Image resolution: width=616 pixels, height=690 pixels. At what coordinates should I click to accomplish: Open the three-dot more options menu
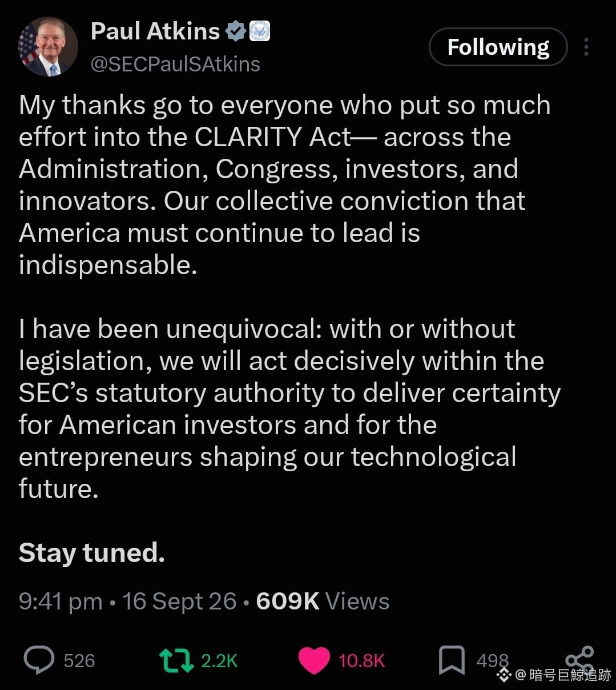[x=586, y=47]
